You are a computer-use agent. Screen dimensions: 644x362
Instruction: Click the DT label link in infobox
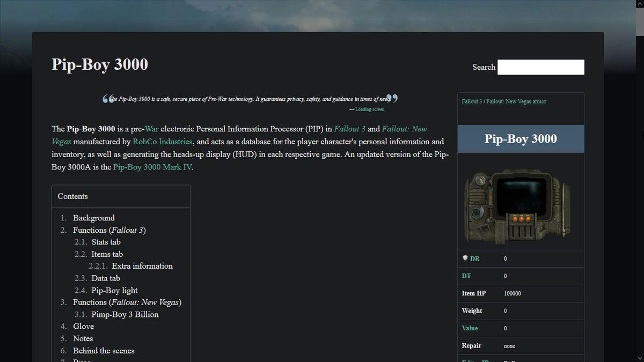(x=466, y=276)
